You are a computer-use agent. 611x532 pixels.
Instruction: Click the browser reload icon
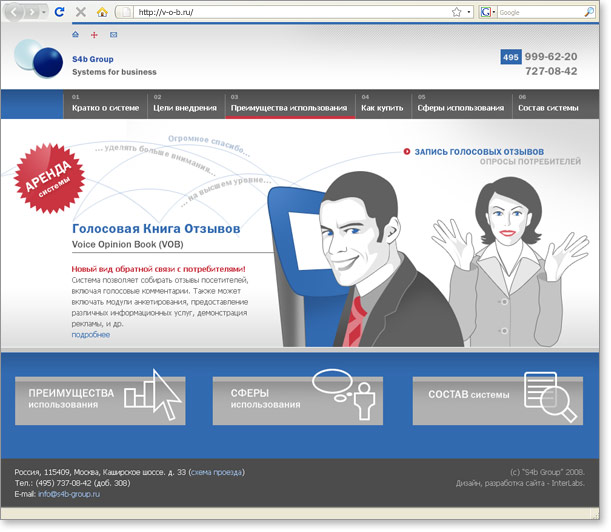[x=60, y=12]
